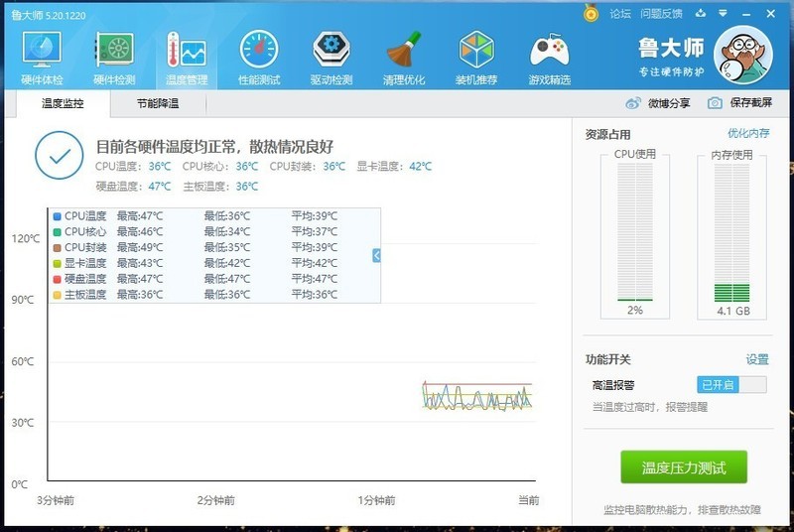Click the camera icon for screenshot
This screenshot has height=532, width=794.
click(x=715, y=103)
